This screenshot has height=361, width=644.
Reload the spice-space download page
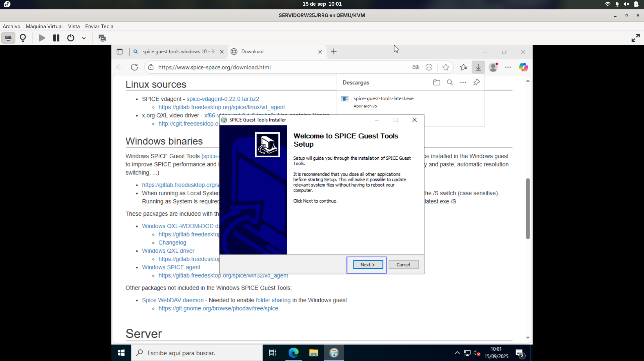[x=135, y=67]
